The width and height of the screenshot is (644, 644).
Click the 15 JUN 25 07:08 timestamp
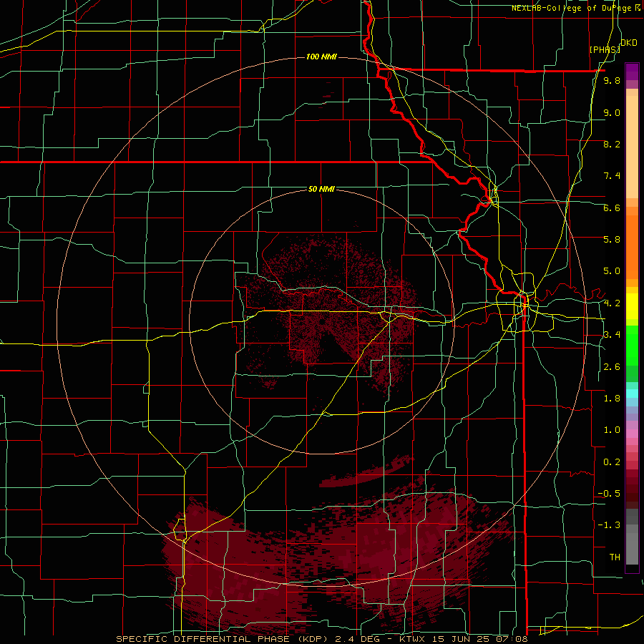pos(481,639)
